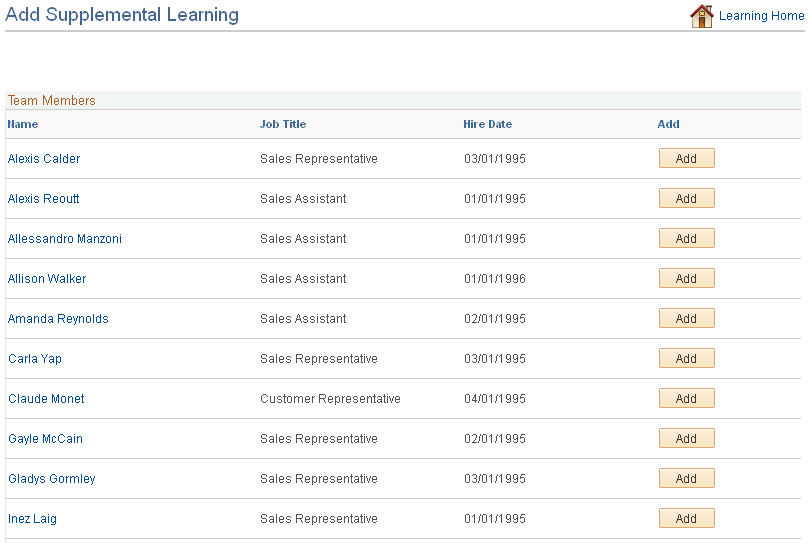Click the Team Members section heading

(52, 100)
